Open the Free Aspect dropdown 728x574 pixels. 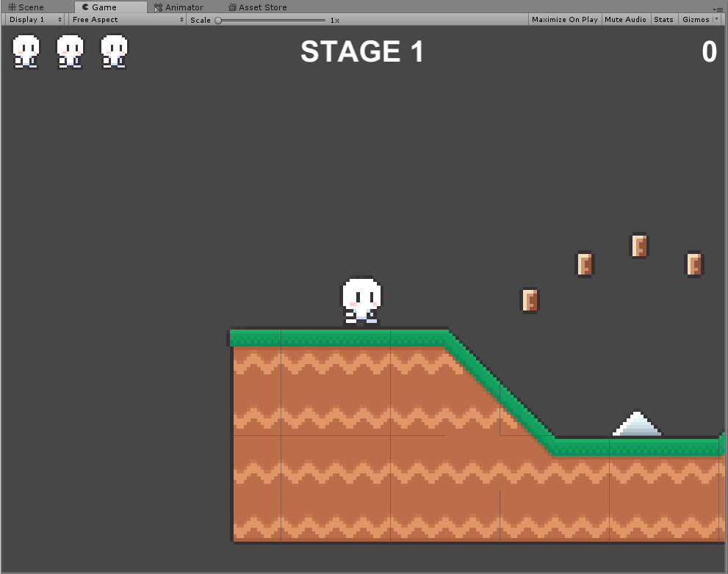[x=128, y=20]
